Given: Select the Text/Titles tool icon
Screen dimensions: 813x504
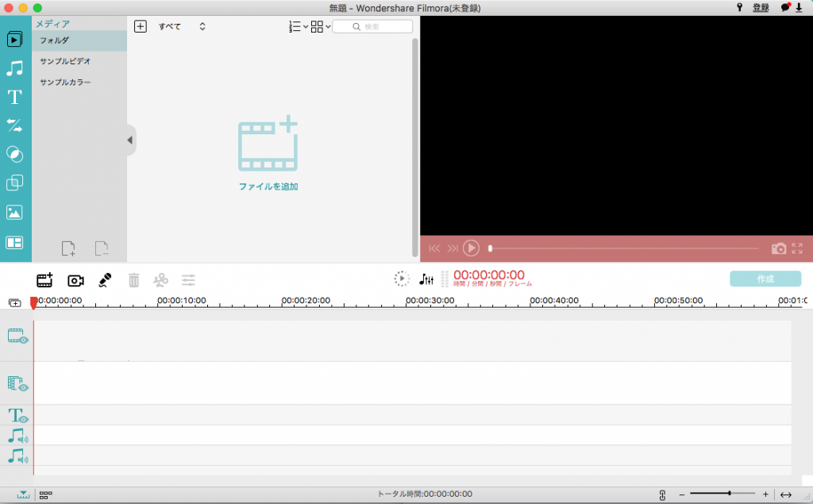Looking at the screenshot, I should (14, 98).
